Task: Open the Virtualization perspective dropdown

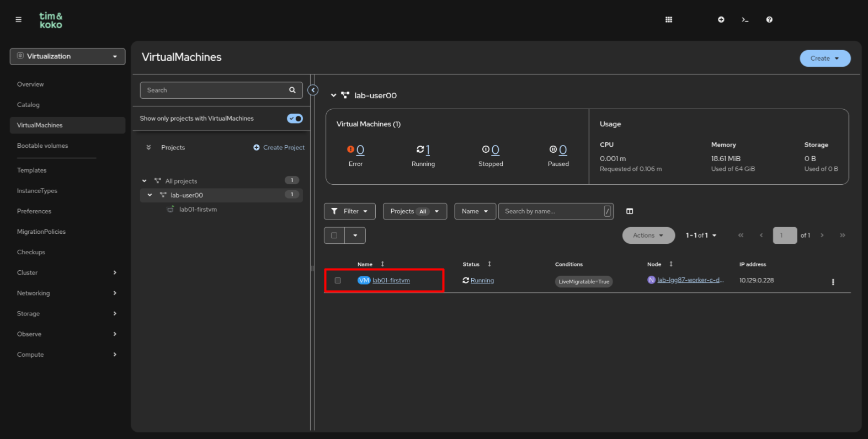Action: (67, 56)
